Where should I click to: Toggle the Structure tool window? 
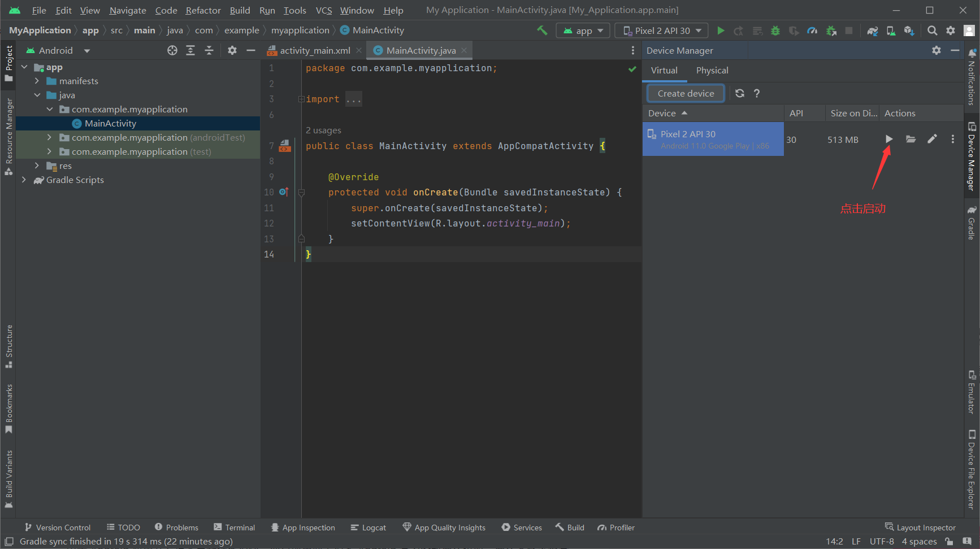[8, 346]
